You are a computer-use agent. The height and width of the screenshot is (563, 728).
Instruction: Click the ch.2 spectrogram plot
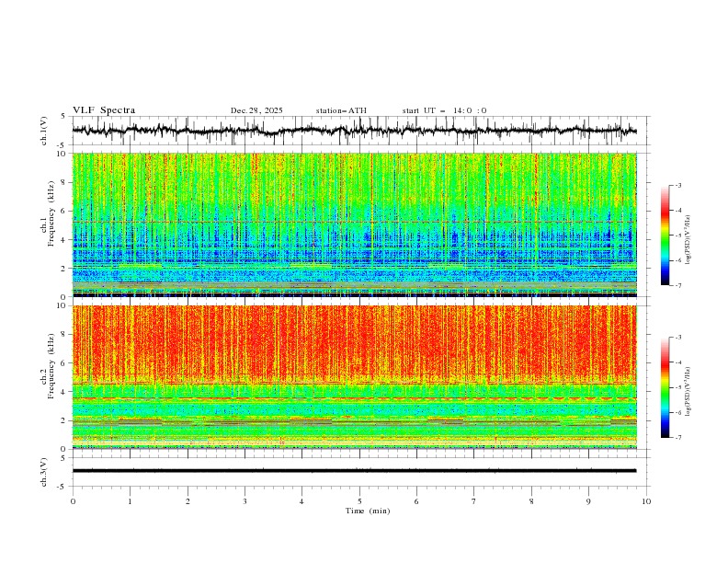(354, 377)
